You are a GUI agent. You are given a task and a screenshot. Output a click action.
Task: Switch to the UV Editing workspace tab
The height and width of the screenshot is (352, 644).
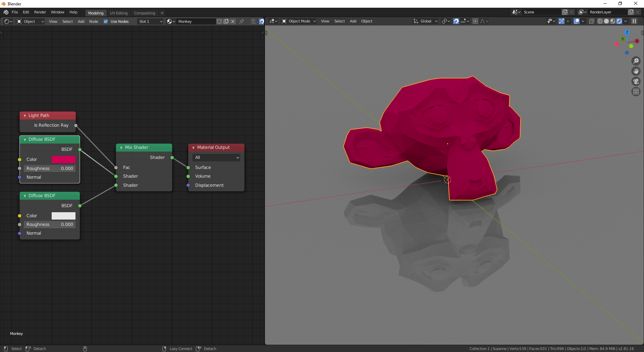pyautogui.click(x=119, y=13)
